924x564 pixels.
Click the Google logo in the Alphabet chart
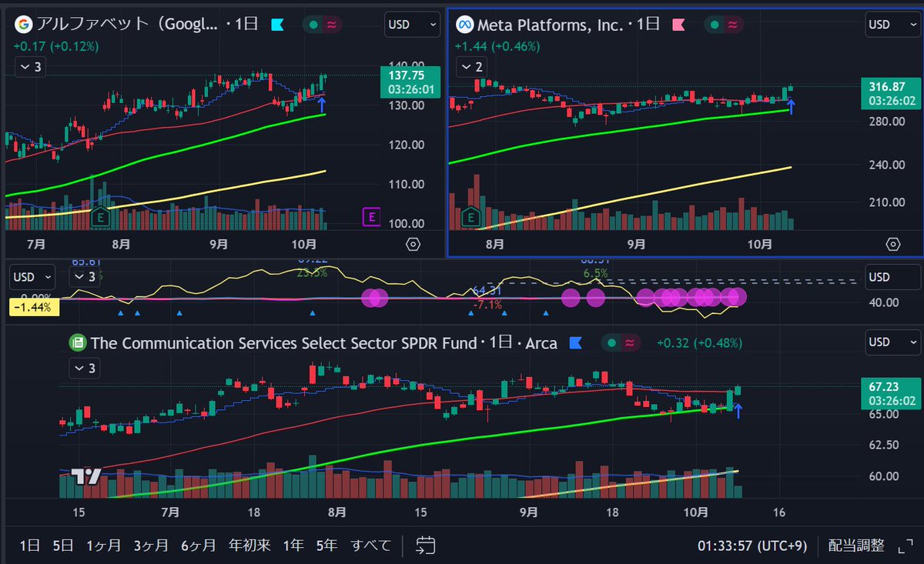tap(22, 25)
